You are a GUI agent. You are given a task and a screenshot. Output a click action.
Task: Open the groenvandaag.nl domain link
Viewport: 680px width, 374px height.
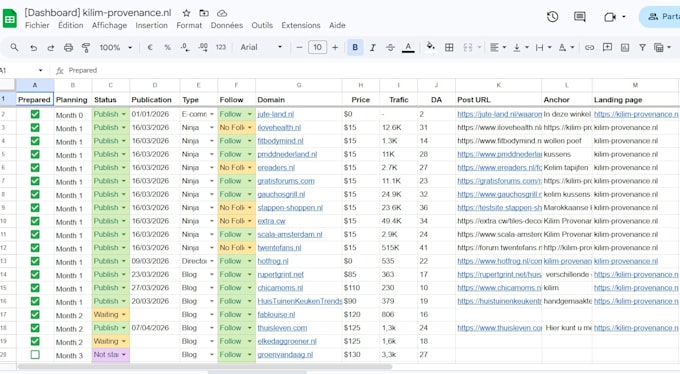tap(285, 355)
